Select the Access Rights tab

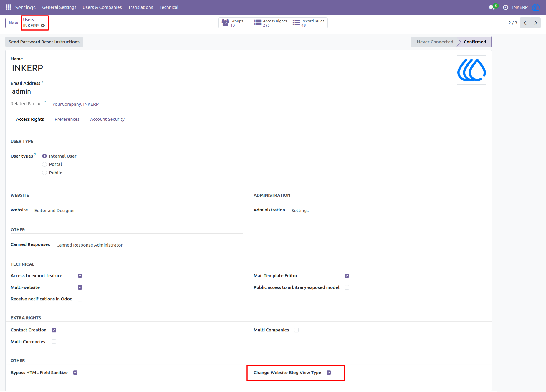(x=30, y=119)
